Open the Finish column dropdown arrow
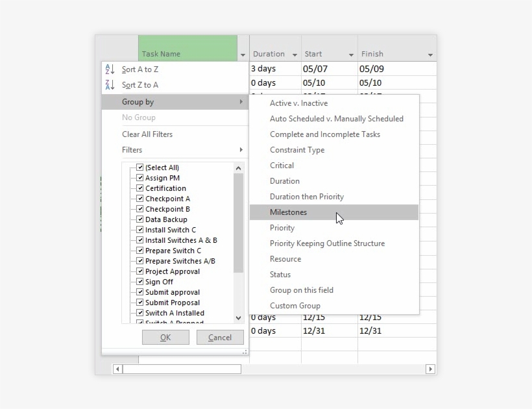The width and height of the screenshot is (532, 409). 430,55
